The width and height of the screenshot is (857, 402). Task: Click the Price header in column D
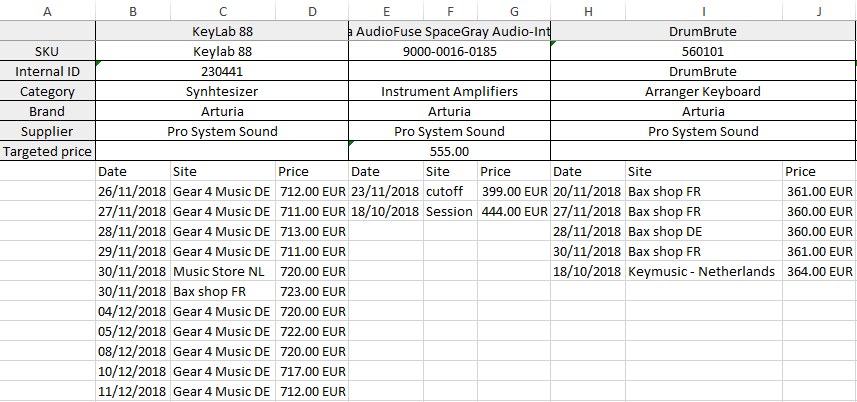(x=312, y=172)
